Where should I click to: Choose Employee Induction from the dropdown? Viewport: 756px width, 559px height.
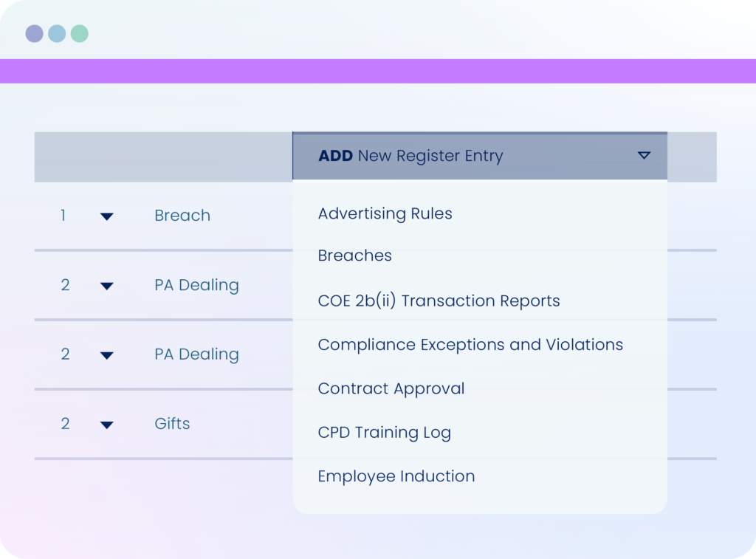click(x=396, y=476)
